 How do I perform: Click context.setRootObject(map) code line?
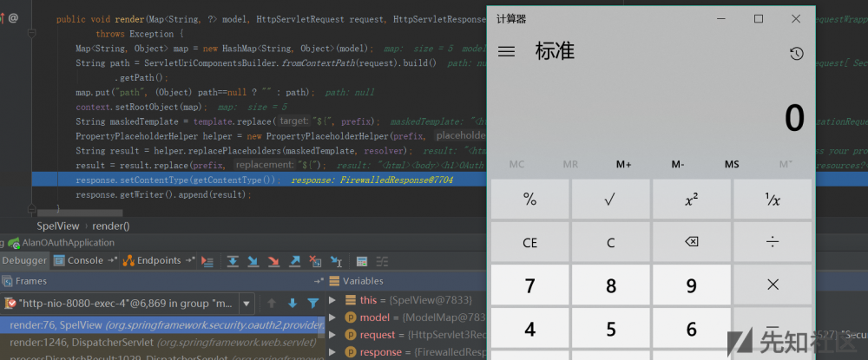coord(141,107)
